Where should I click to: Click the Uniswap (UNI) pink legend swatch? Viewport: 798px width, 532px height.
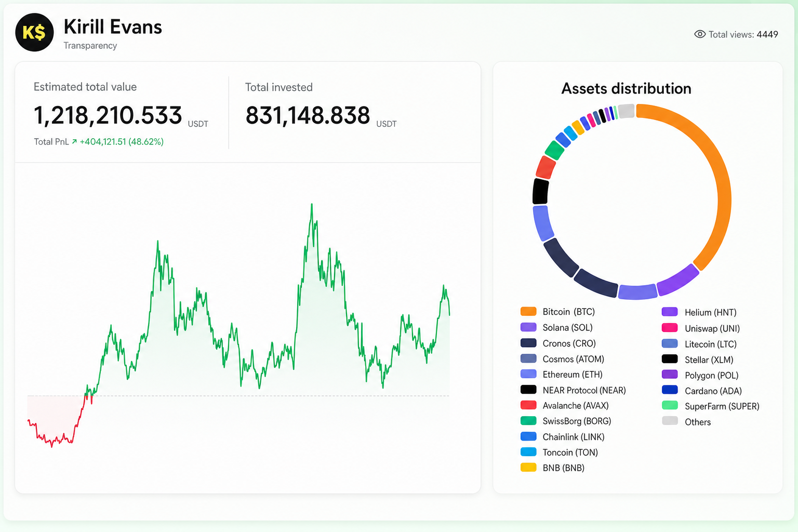click(x=670, y=328)
